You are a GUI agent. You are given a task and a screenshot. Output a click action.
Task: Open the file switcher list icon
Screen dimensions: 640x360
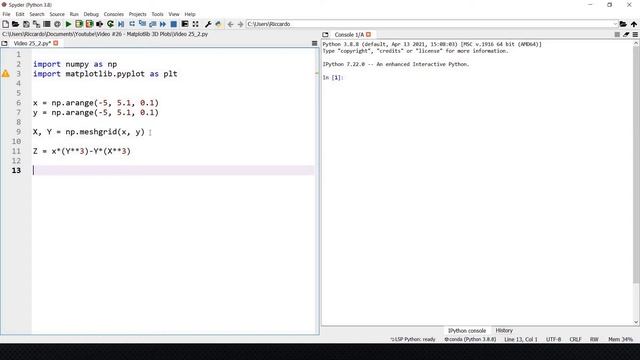click(47, 24)
